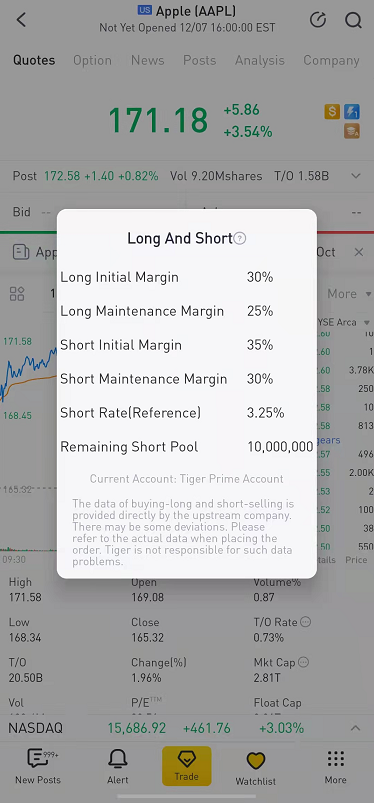Tap the T/O Rate info icon

point(305,622)
